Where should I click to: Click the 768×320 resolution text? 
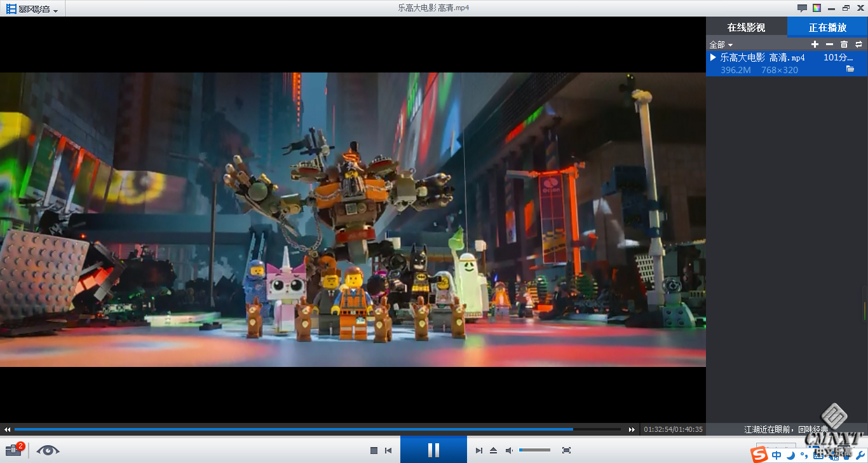780,70
